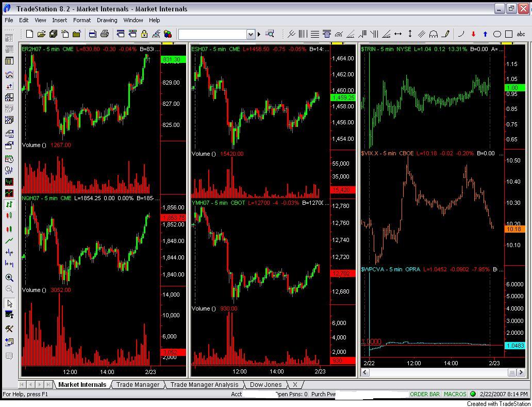
Task: Select the rectangle drawing tool
Action: tap(509, 34)
